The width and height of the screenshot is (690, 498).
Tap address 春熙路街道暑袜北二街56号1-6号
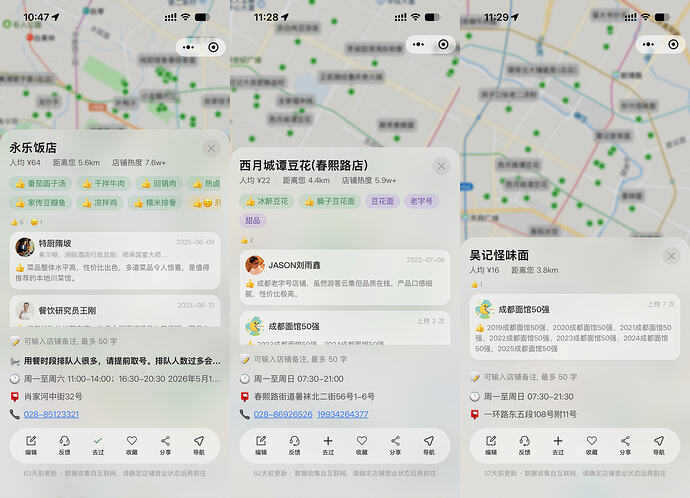coord(314,396)
